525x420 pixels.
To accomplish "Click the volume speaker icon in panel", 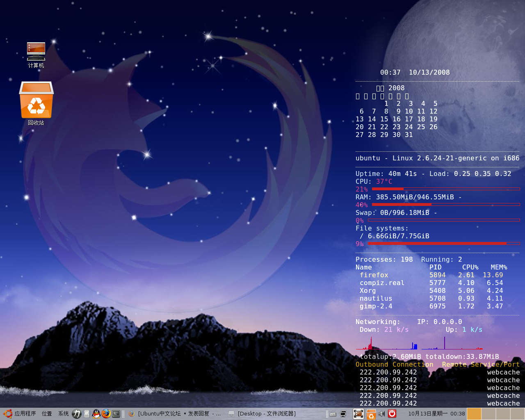I will click(382, 414).
